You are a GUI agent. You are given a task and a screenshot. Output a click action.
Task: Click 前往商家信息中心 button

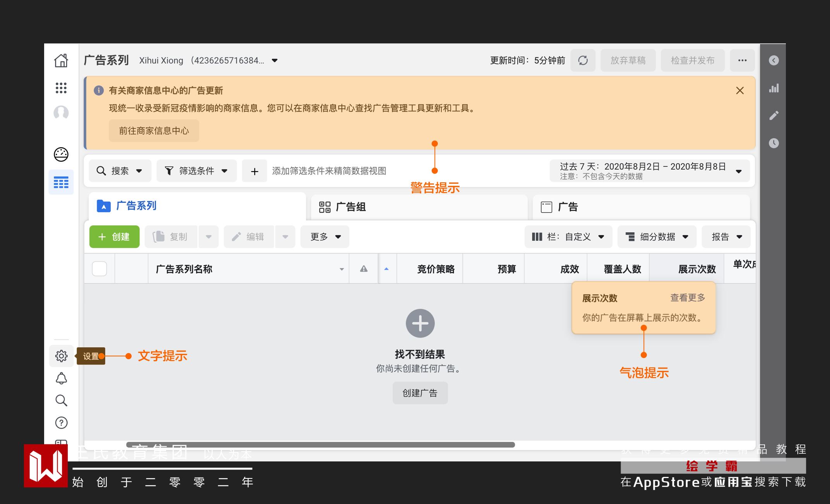click(x=154, y=131)
